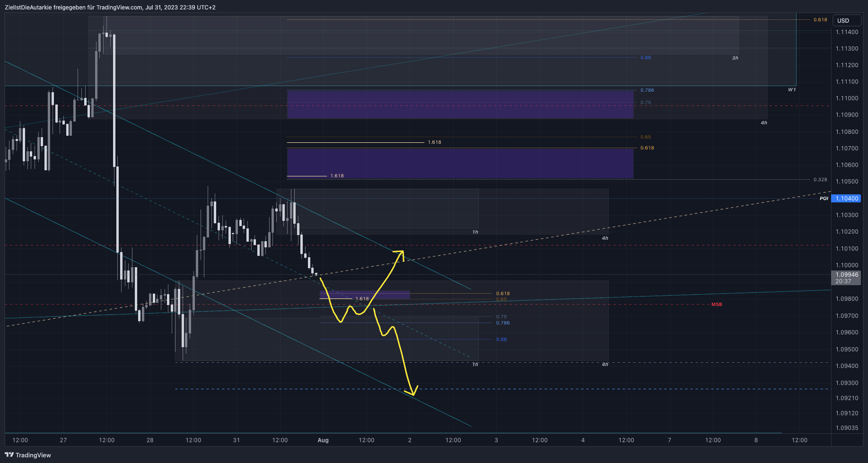
Task: Select the 1.10600 price axis label
Action: pyautogui.click(x=847, y=165)
